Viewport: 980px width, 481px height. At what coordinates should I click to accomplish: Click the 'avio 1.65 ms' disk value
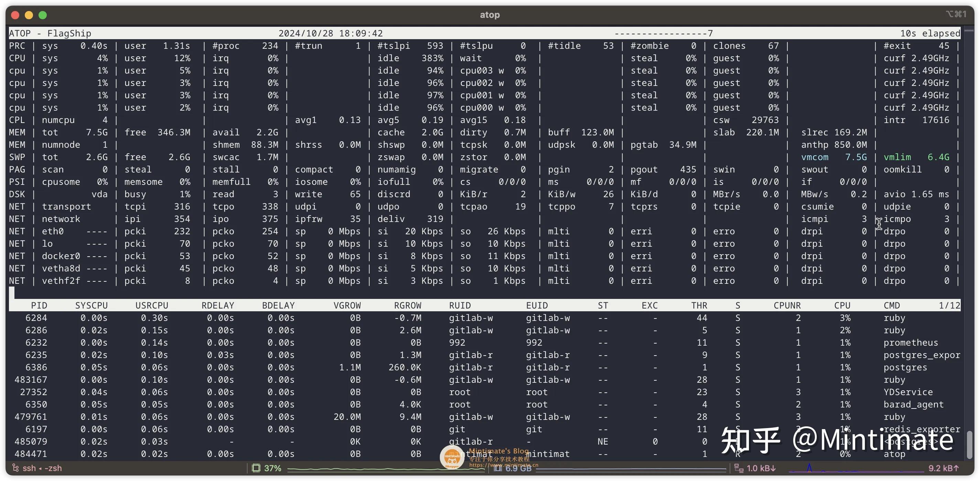[x=916, y=194]
